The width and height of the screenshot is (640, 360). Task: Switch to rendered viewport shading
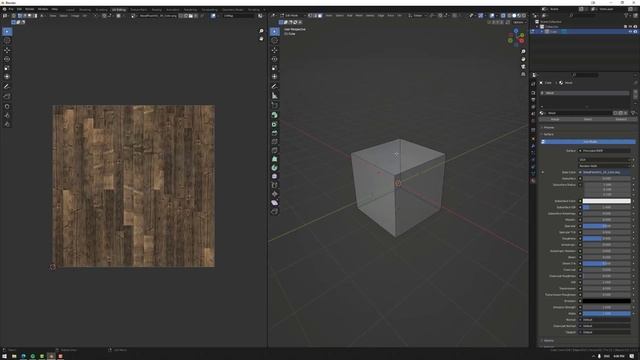coord(524,16)
